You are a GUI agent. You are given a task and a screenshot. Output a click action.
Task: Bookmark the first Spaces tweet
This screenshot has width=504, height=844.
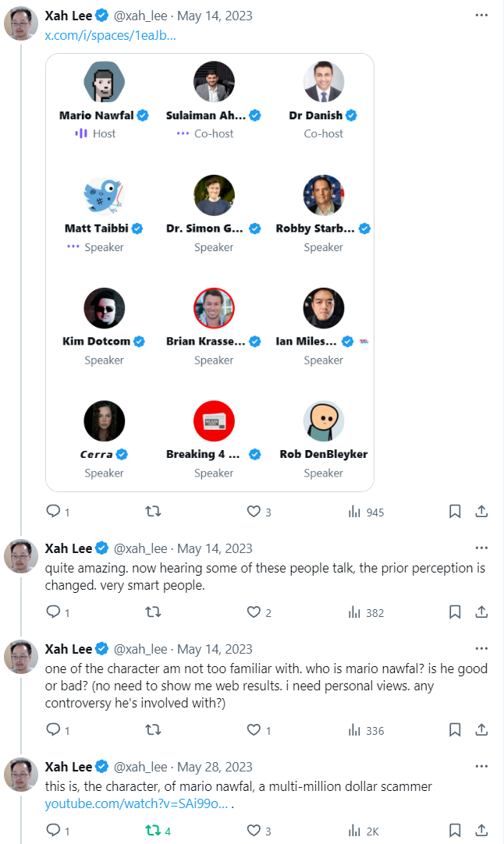click(x=455, y=512)
